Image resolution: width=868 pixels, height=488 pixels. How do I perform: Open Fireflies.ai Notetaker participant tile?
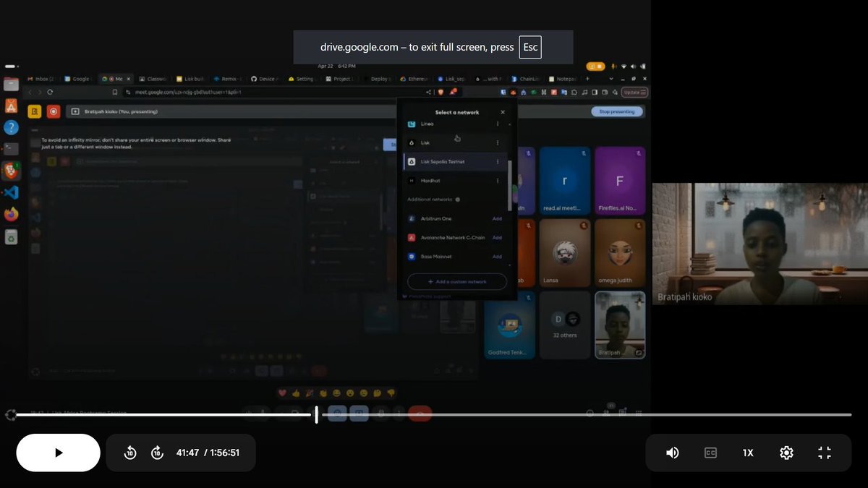619,180
